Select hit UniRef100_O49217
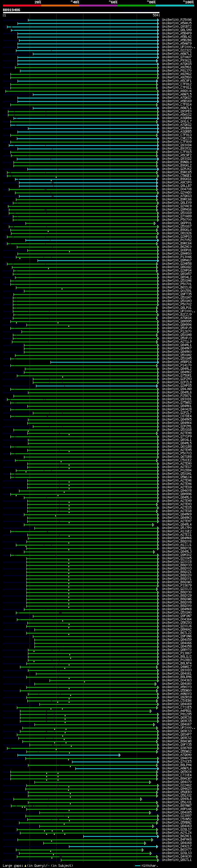197x868 pixels. pyautogui.click(x=176, y=846)
